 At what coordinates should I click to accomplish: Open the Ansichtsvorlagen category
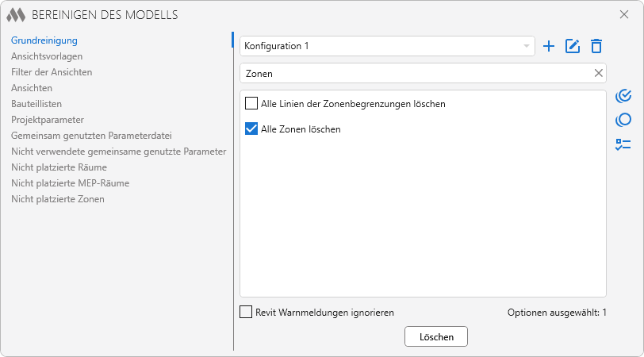click(47, 56)
